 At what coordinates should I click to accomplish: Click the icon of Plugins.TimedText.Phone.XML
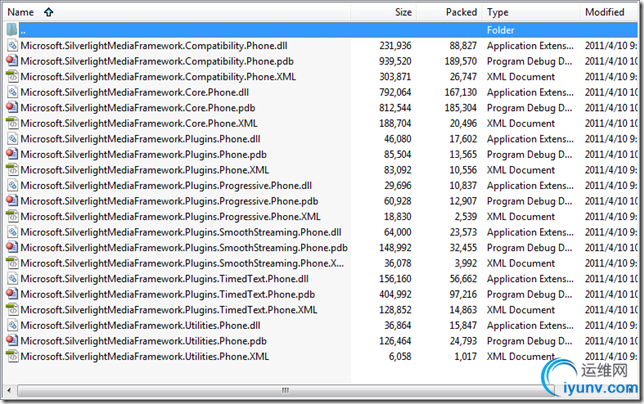pyautogui.click(x=12, y=310)
